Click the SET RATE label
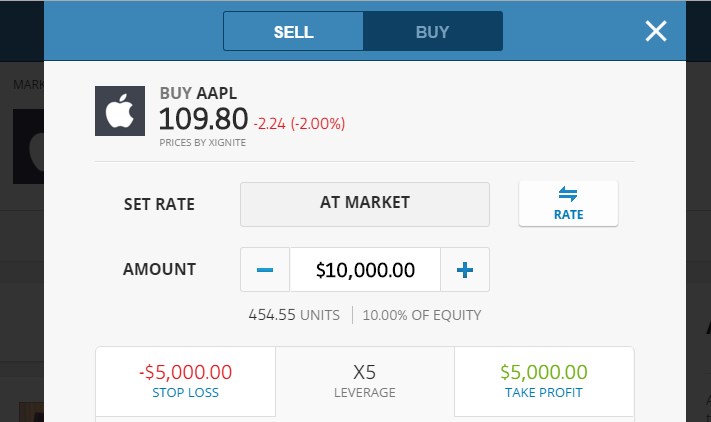Image resolution: width=711 pixels, height=422 pixels. click(x=159, y=204)
